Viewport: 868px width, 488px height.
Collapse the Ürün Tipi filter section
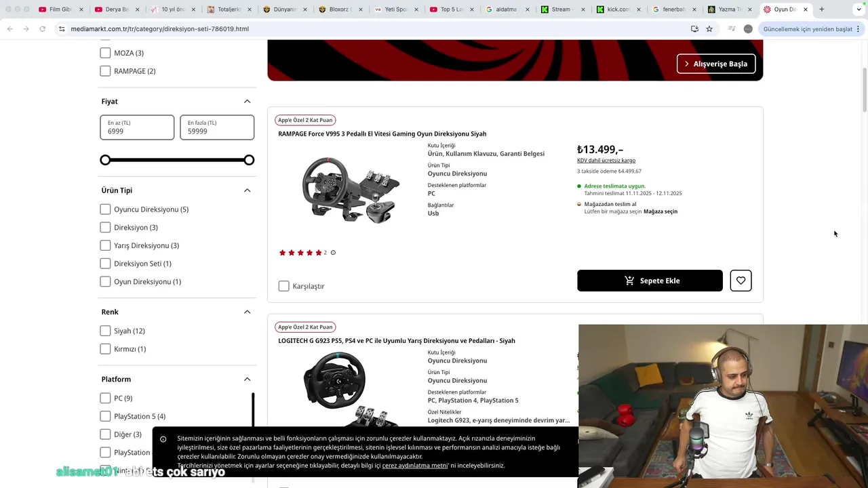click(247, 190)
